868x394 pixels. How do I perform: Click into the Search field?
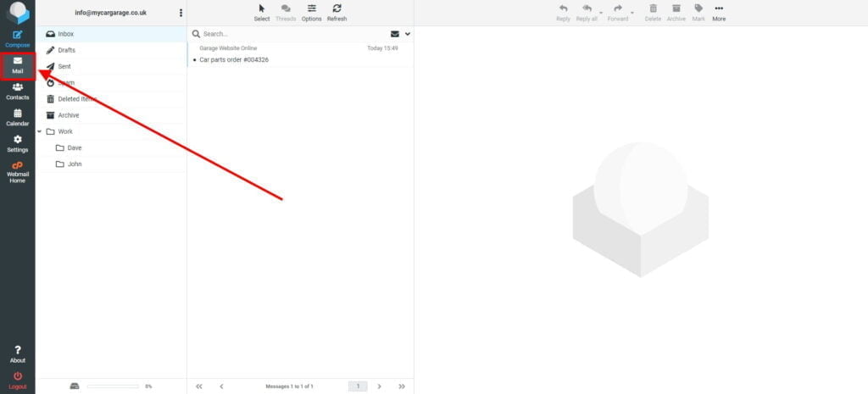pyautogui.click(x=293, y=34)
